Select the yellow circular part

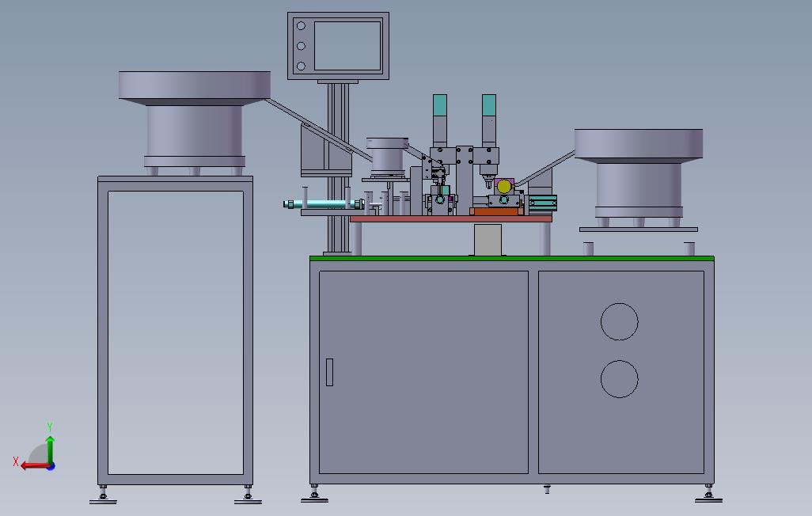504,187
